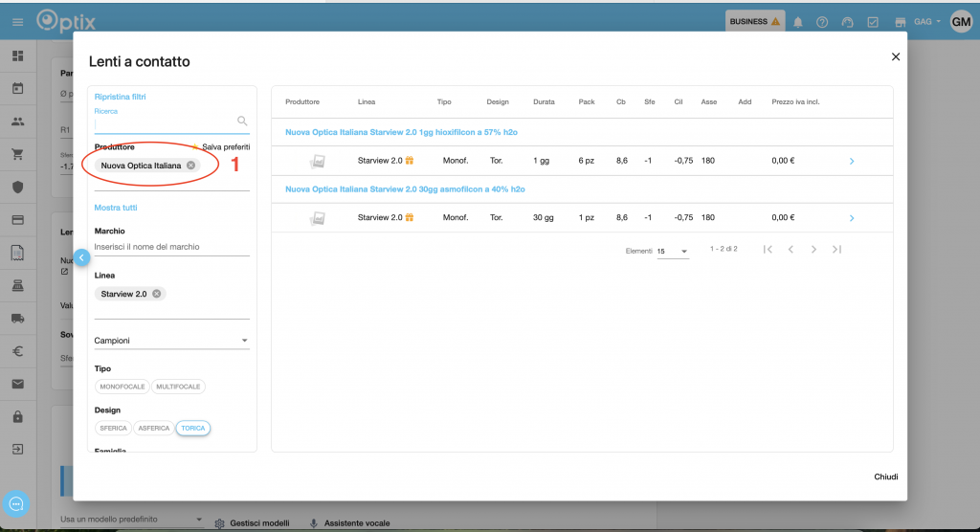Open the shopping cart sidebar icon
980x532 pixels.
[17, 154]
